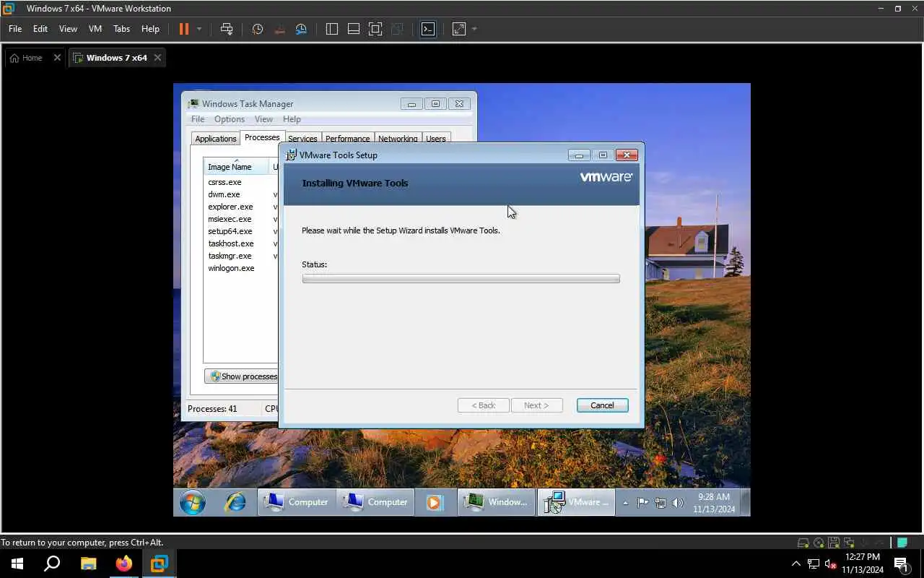Take a snapshot of this virtual machine
This screenshot has height=578, width=924.
pos(258,29)
